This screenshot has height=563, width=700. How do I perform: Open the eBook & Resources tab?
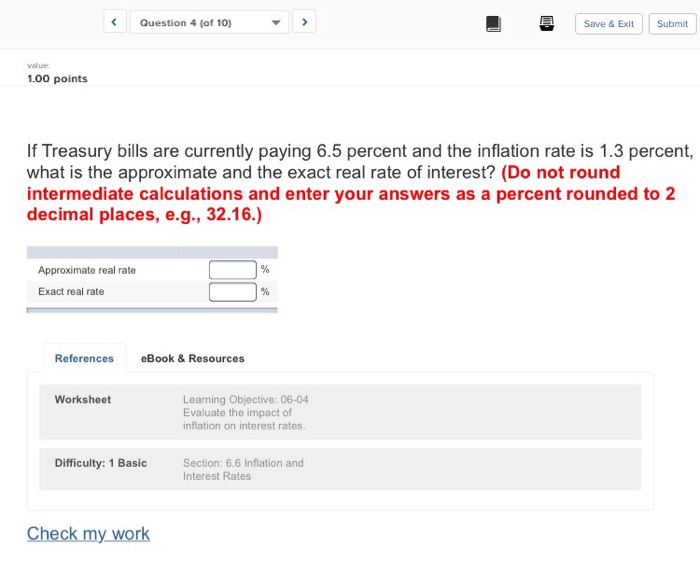pyautogui.click(x=192, y=358)
